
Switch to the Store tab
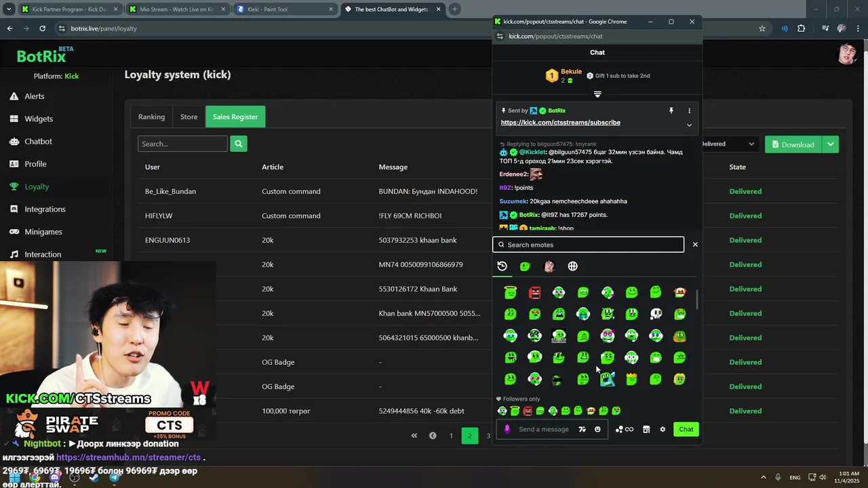click(189, 117)
